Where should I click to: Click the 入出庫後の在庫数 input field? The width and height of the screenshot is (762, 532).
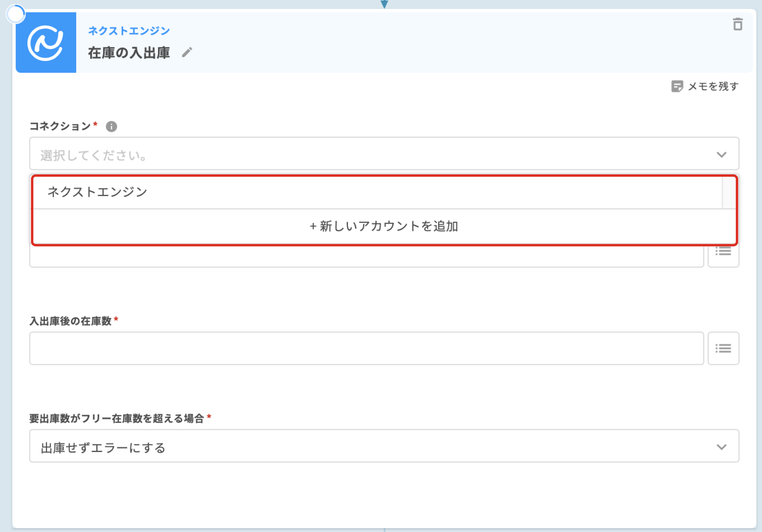click(x=366, y=348)
